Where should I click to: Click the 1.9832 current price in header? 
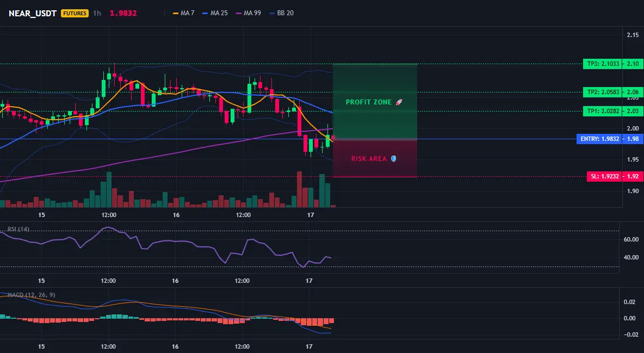(x=123, y=13)
